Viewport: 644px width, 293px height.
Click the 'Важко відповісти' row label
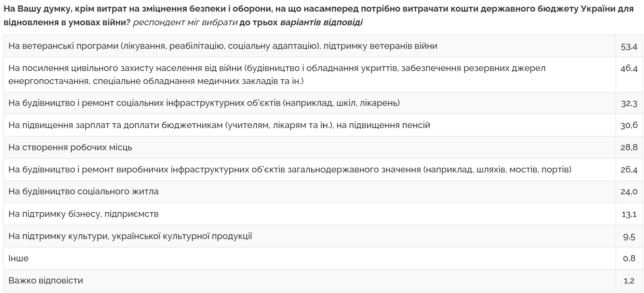[x=46, y=280]
